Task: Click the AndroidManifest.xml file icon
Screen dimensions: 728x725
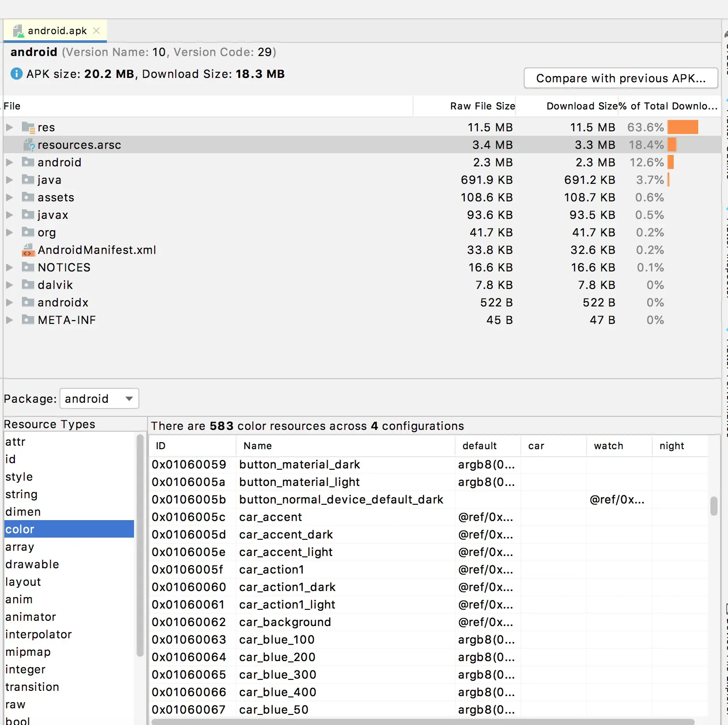Action: click(x=28, y=250)
